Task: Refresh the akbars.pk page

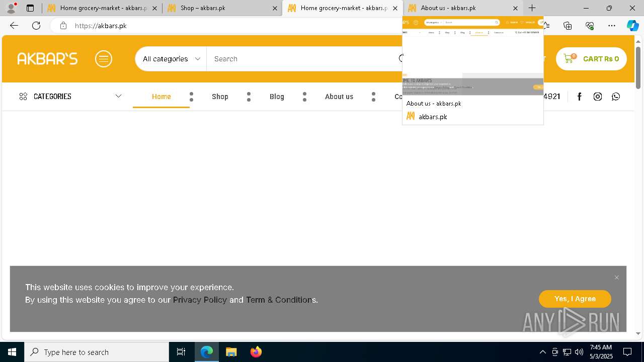Action: 36,26
